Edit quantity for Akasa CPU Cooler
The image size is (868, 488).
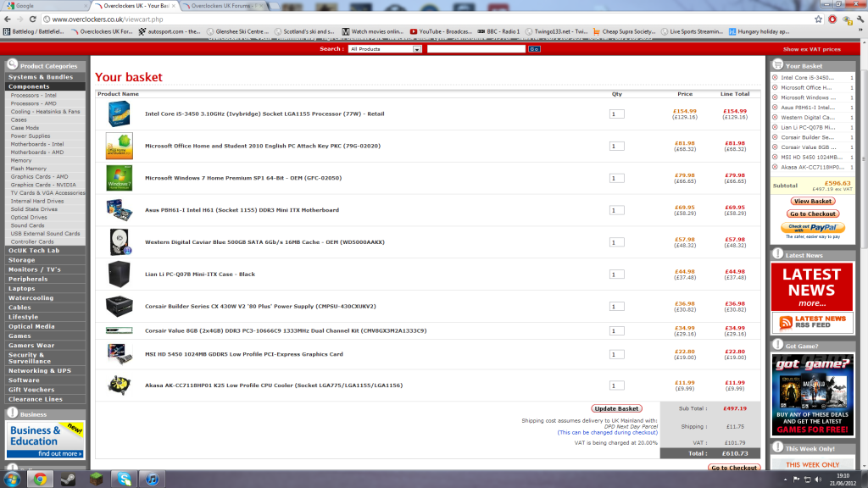(x=617, y=385)
